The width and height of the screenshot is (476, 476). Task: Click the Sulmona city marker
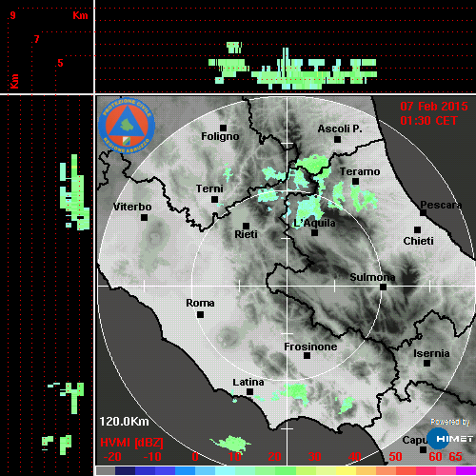click(x=384, y=287)
